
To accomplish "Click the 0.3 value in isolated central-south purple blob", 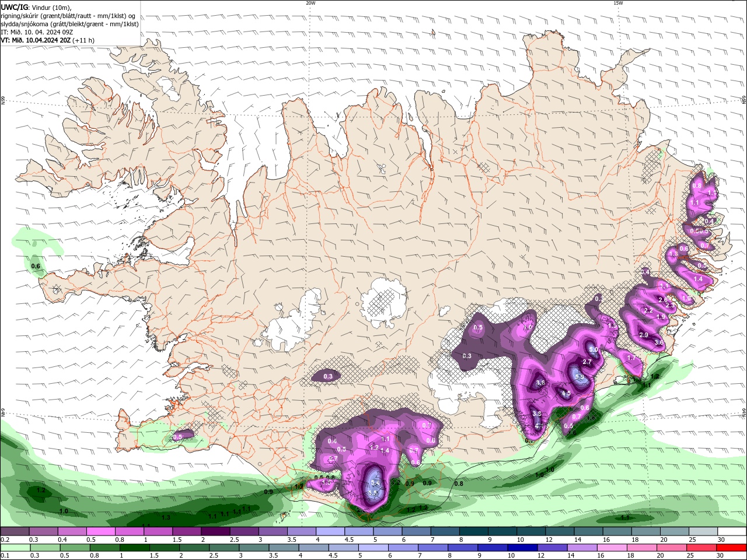I will (328, 376).
